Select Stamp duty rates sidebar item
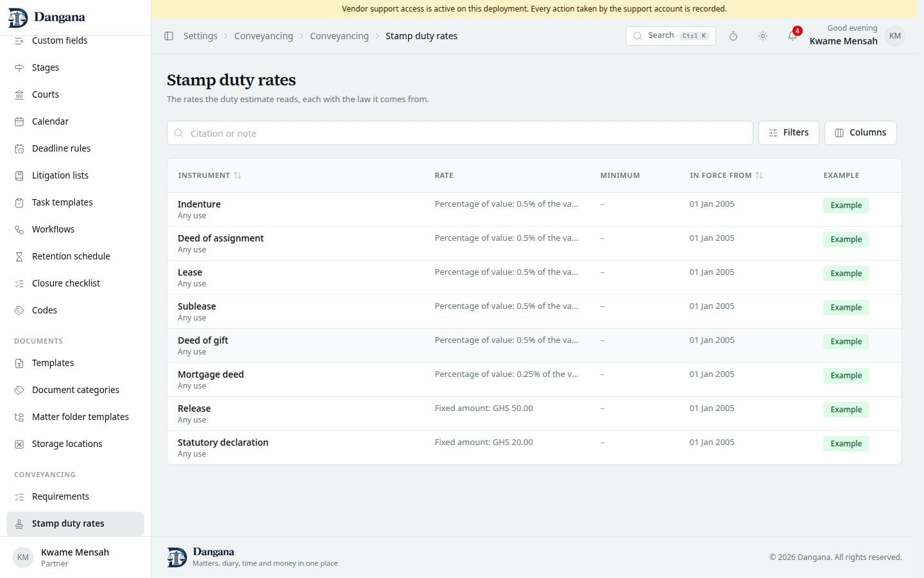The height and width of the screenshot is (578, 924). tap(75, 523)
